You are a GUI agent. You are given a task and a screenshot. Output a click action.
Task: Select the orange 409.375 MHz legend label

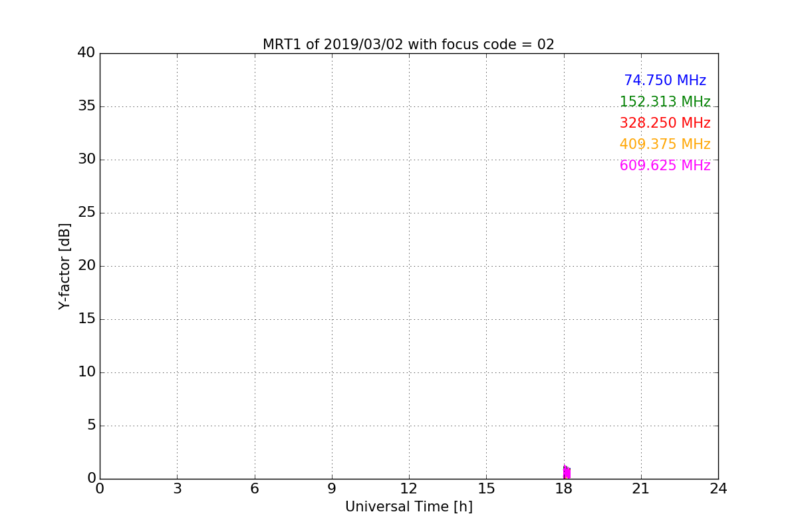(x=665, y=144)
